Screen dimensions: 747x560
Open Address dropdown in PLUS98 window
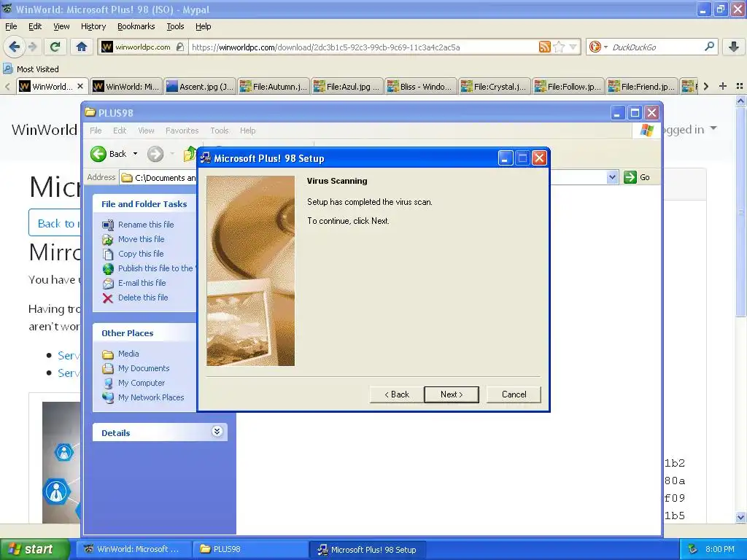pos(612,178)
